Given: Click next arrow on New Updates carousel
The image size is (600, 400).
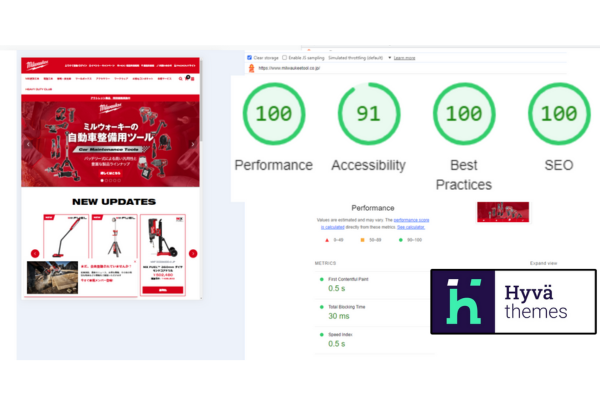Looking at the screenshot, I should tap(192, 253).
